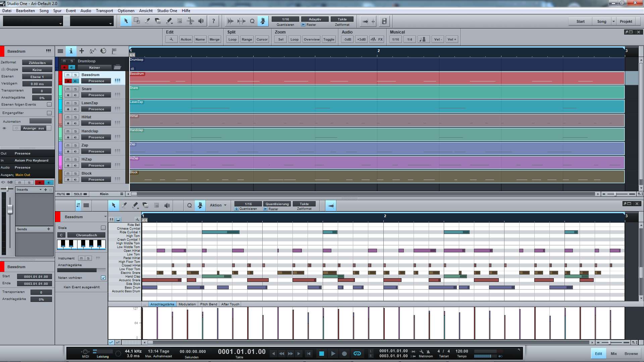Open the first black dropdown field in the top toolbar
This screenshot has height=362, width=644.
point(33,21)
